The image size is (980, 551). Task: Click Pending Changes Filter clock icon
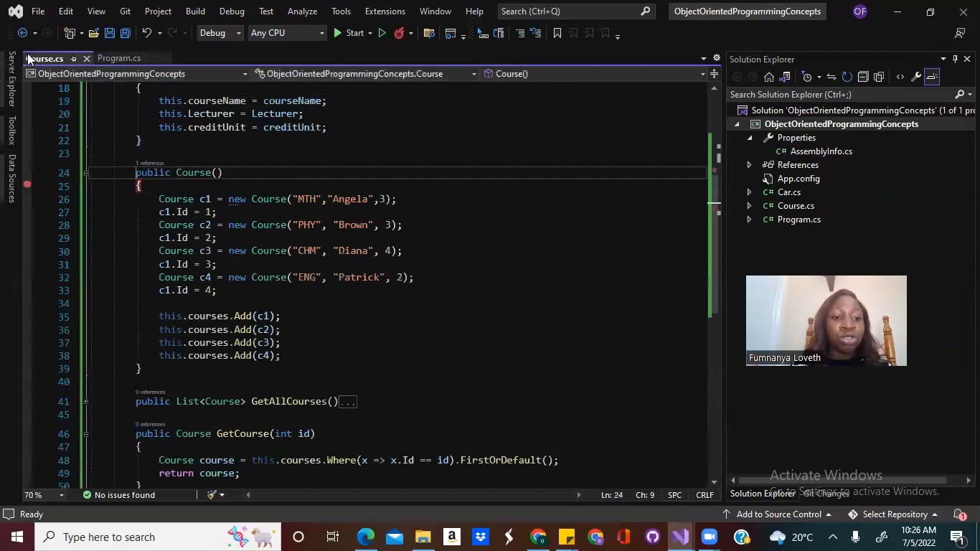pyautogui.click(x=807, y=77)
